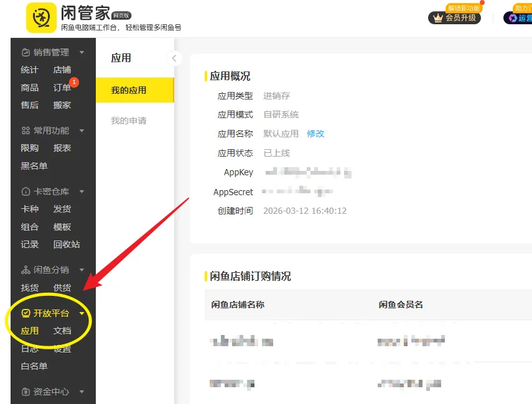Click the 卡密仓库 section icon
The height and width of the screenshot is (404, 532).
pyautogui.click(x=26, y=191)
